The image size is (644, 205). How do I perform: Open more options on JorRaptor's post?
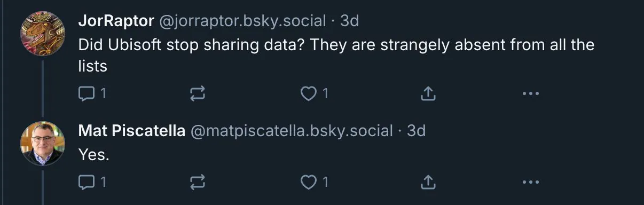pos(530,94)
